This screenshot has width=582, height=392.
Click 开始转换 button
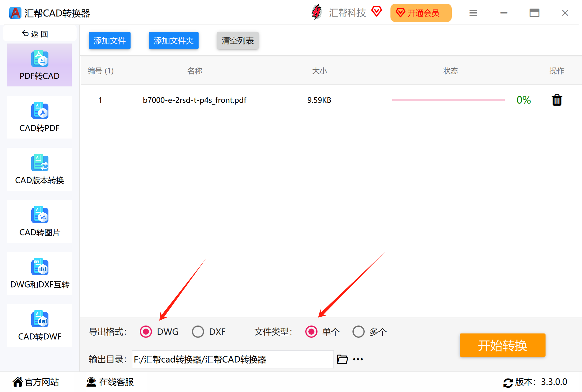click(x=502, y=345)
